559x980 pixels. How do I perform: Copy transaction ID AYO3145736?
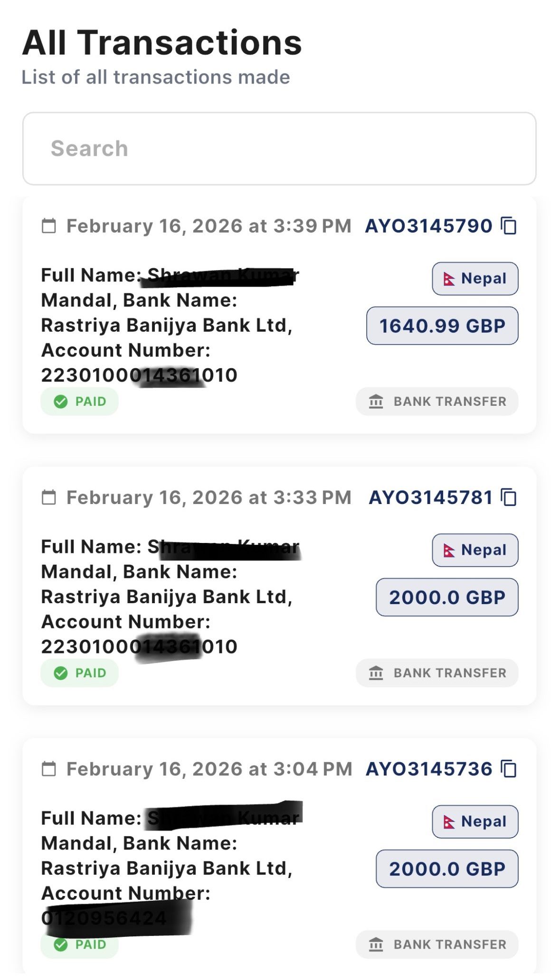click(x=509, y=769)
